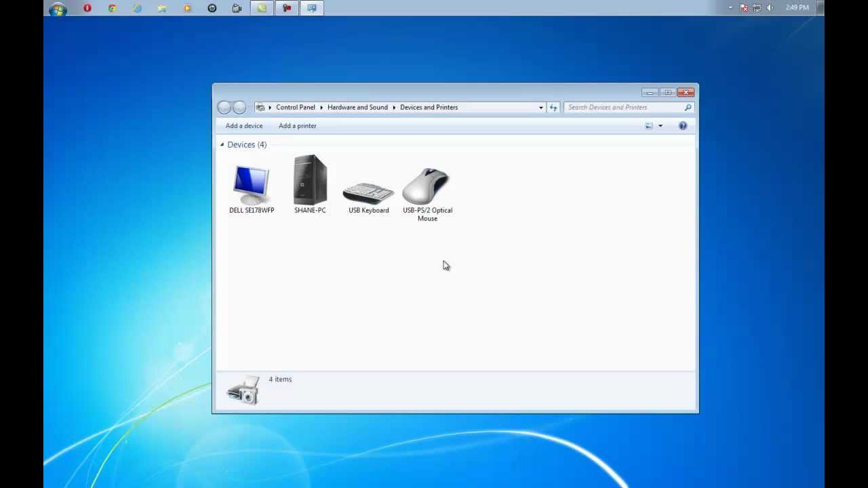Open the camcorder app on the taskbar

click(237, 8)
